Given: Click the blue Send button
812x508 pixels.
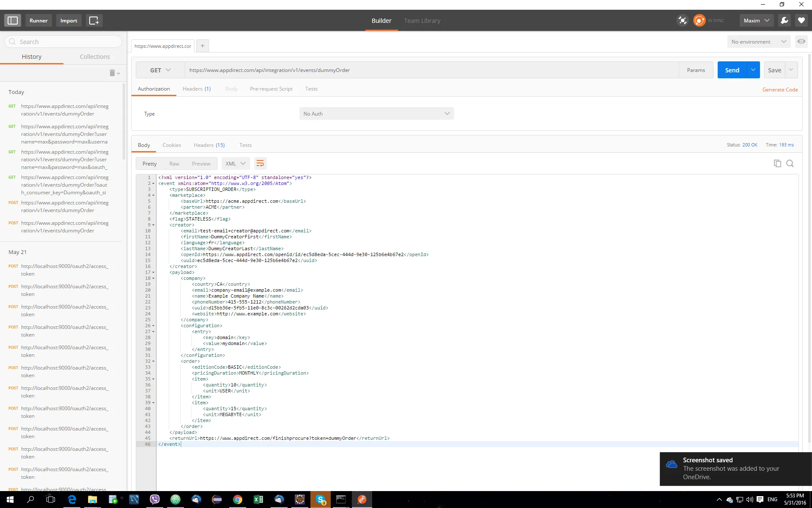Looking at the screenshot, I should coord(732,70).
